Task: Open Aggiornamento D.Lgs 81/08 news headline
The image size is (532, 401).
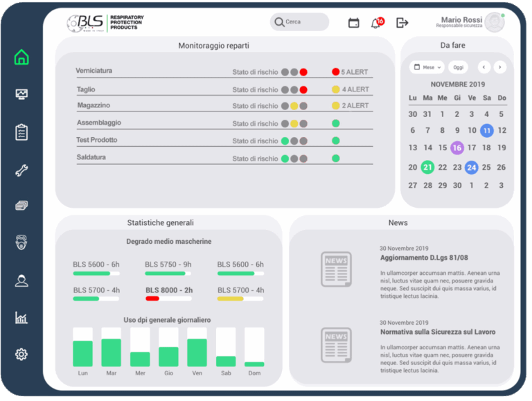Action: point(424,258)
